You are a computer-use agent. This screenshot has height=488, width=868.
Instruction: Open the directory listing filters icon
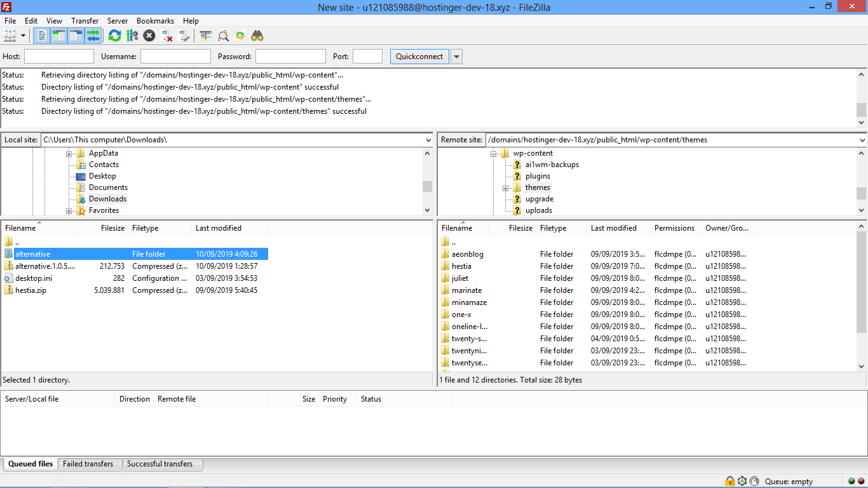[x=206, y=36]
